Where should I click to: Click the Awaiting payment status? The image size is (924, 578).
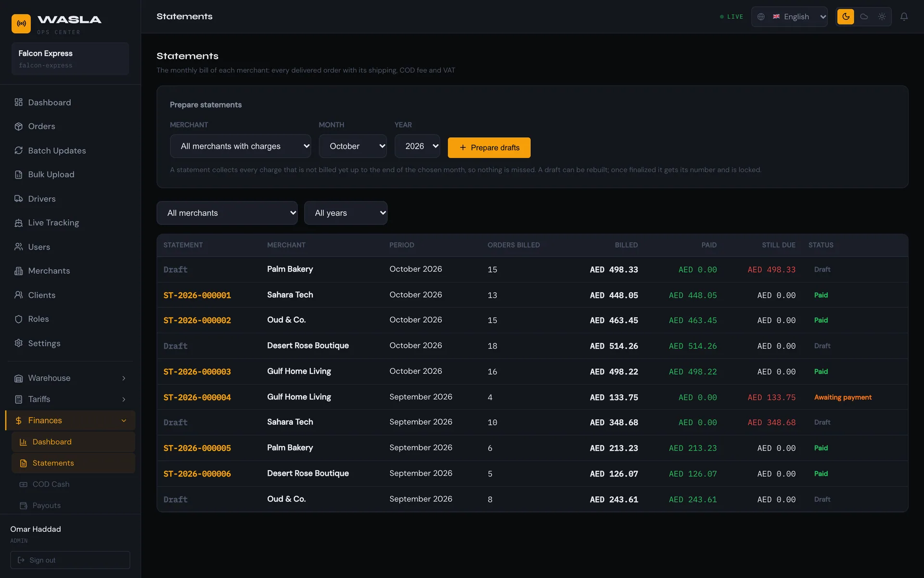[x=843, y=397]
